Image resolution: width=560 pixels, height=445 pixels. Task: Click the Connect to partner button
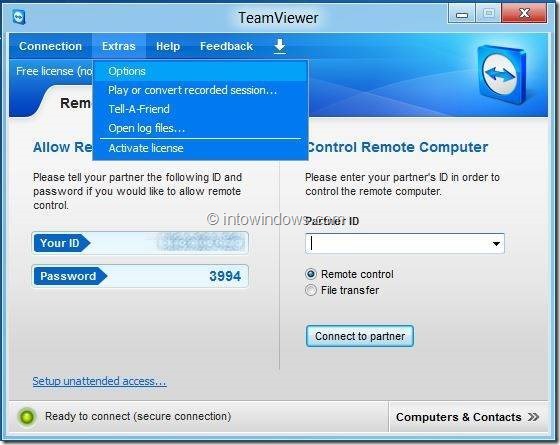pos(360,336)
